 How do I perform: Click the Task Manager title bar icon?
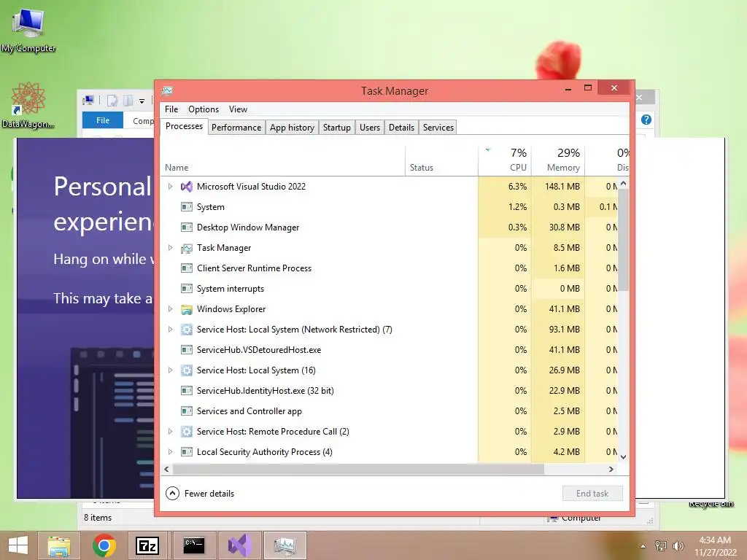[167, 90]
